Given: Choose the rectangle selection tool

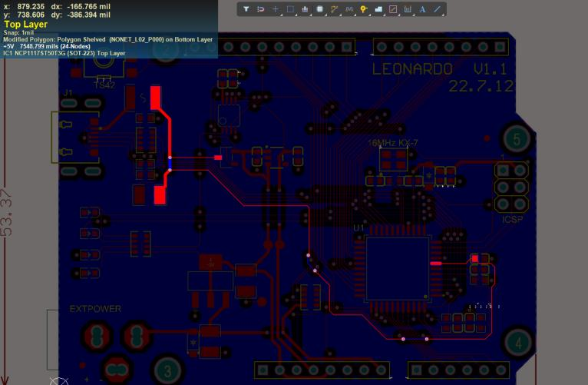Looking at the screenshot, I should click(x=290, y=9).
